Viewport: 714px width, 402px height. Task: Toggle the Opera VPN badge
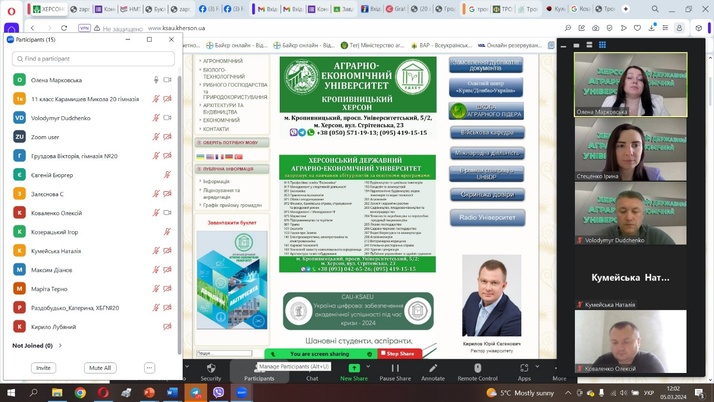[84, 28]
